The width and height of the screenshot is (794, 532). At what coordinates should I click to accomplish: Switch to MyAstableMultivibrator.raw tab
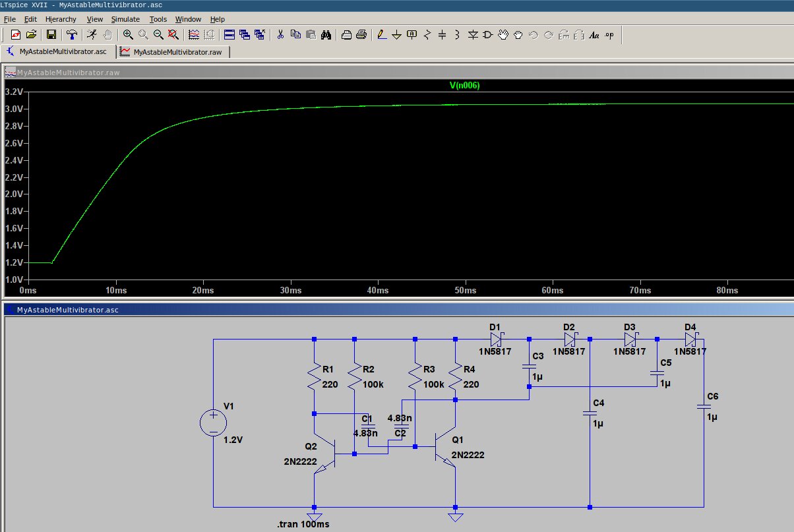(x=173, y=51)
